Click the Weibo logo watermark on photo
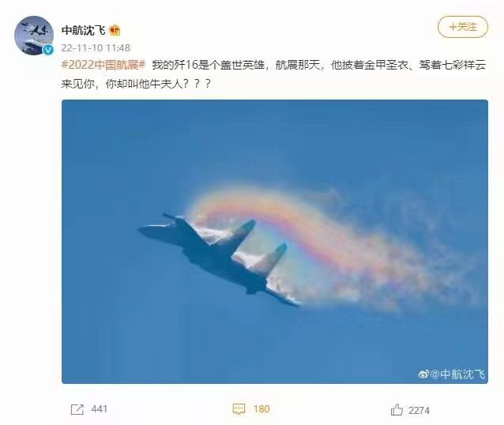Image resolution: width=504 pixels, height=425 pixels. tap(423, 374)
